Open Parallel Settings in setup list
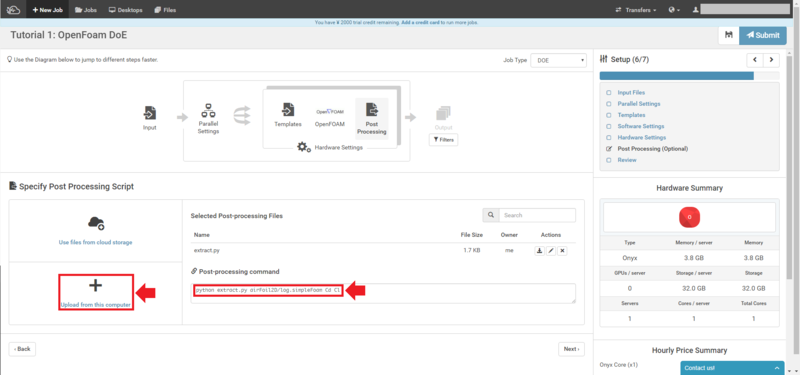800x375 pixels. [x=639, y=104]
